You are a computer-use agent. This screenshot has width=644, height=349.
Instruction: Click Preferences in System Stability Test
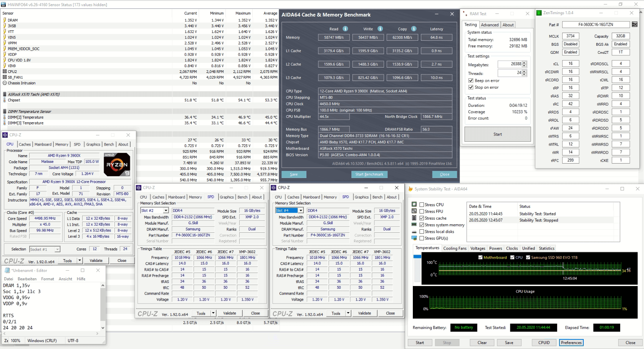point(571,342)
